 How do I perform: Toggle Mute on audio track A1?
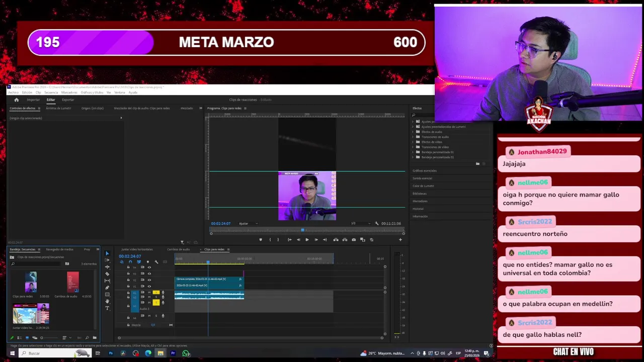pos(149,293)
